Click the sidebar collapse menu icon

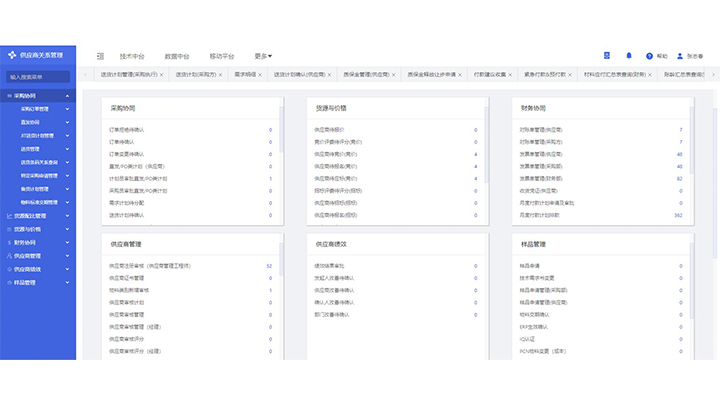(x=100, y=56)
